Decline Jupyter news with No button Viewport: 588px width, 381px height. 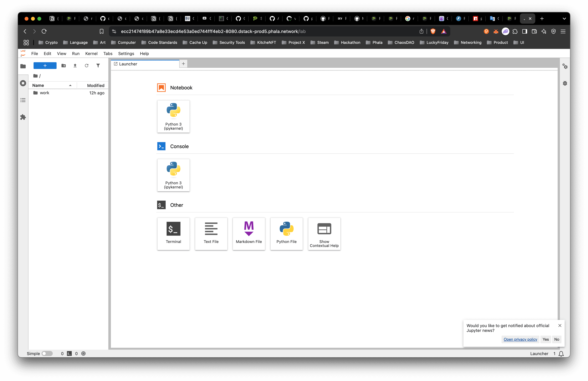click(556, 339)
